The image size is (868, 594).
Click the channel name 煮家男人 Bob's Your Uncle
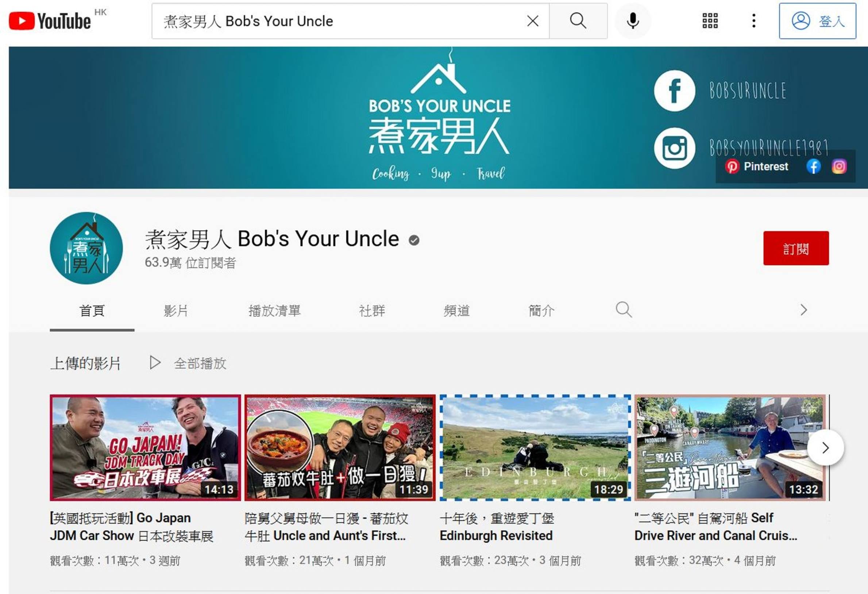pyautogui.click(x=272, y=239)
